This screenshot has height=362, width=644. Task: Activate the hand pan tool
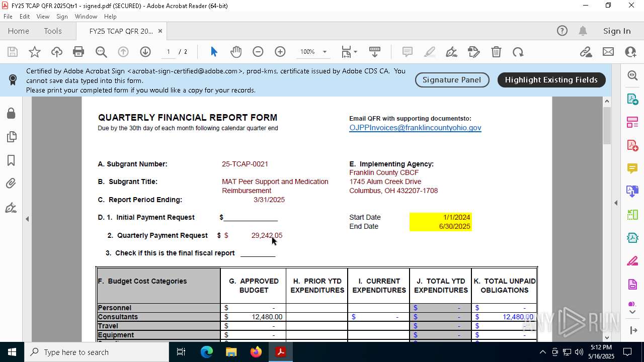(236, 52)
